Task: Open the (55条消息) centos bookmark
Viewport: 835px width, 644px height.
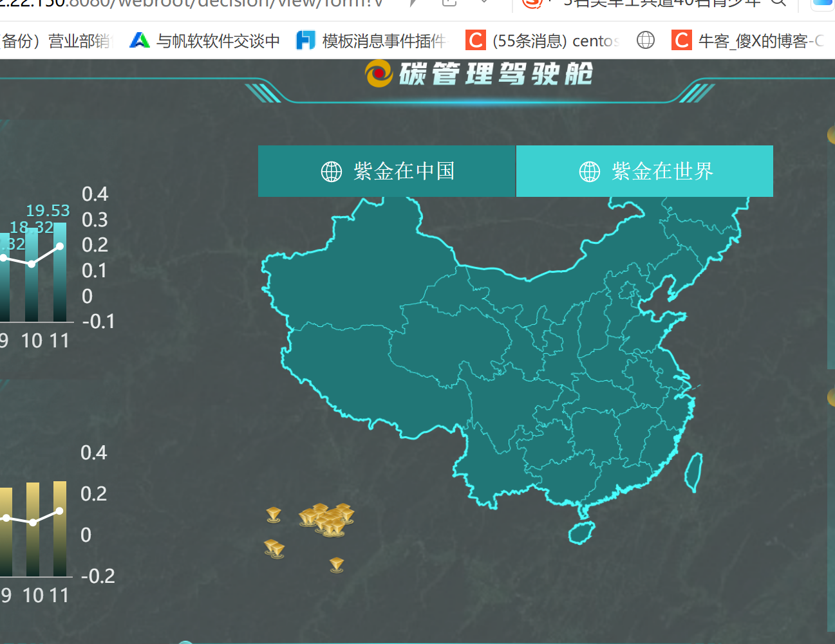Action: coord(542,41)
